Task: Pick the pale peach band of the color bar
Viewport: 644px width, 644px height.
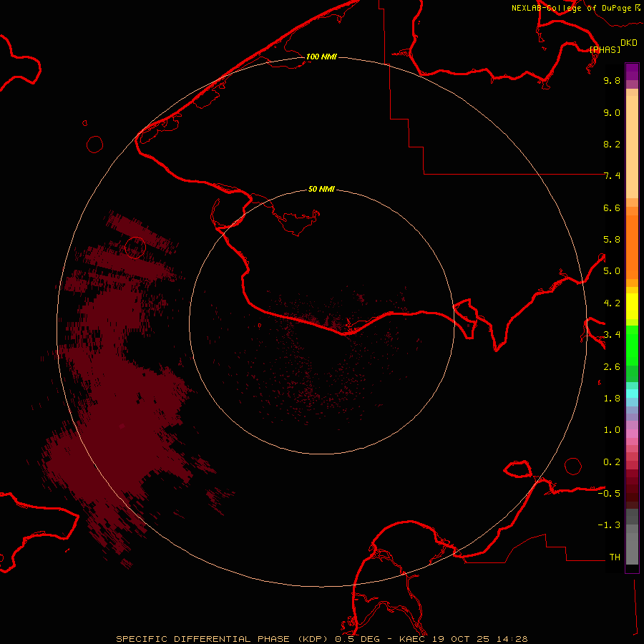Action: pos(632,147)
